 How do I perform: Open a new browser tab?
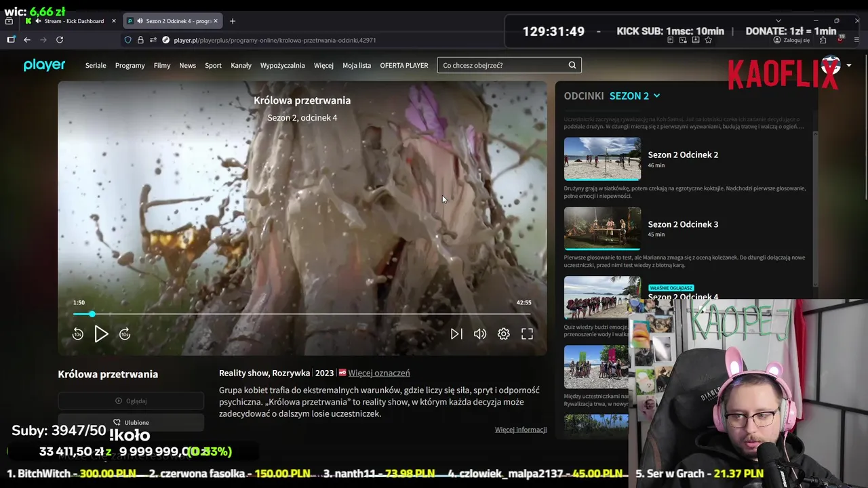click(233, 21)
